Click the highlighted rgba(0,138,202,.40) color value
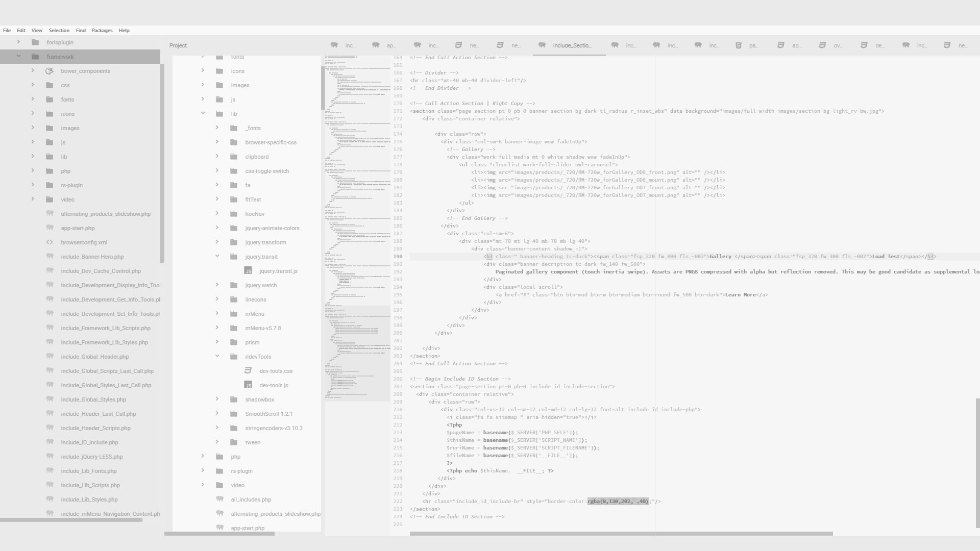 tap(618, 502)
